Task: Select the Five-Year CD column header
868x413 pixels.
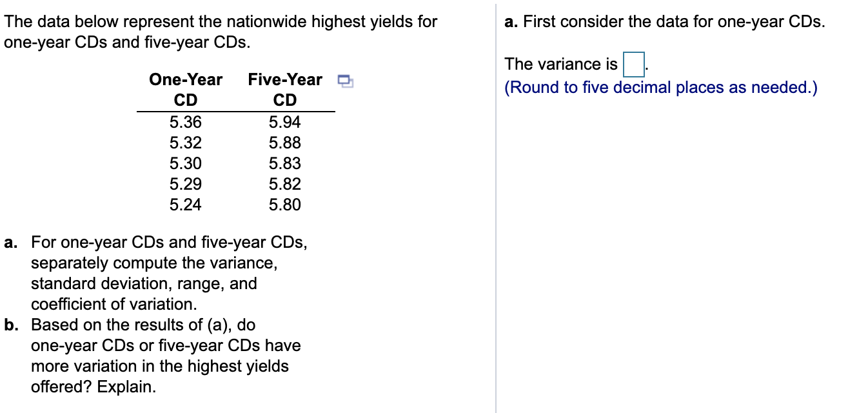Action: pyautogui.click(x=285, y=90)
